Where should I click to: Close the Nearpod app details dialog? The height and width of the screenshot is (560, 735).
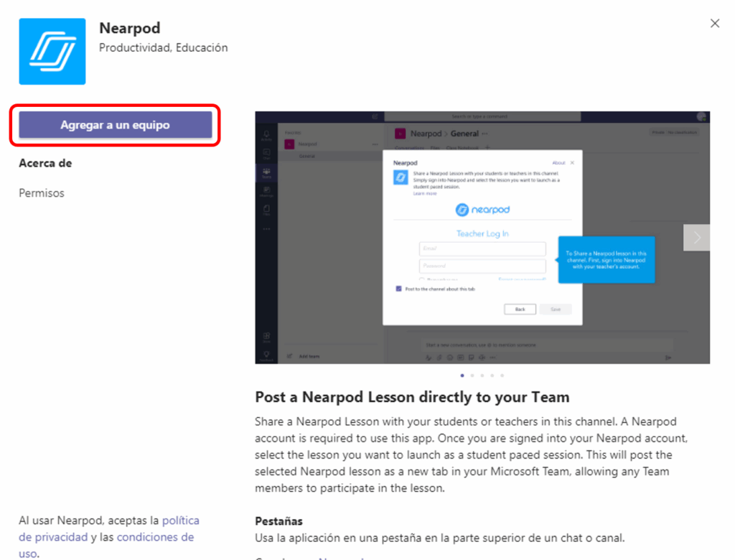pyautogui.click(x=714, y=24)
